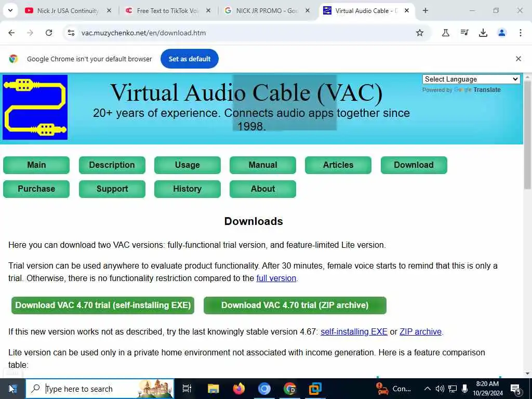Show hidden system tray icons
The width and height of the screenshot is (532, 399).
[x=428, y=389]
